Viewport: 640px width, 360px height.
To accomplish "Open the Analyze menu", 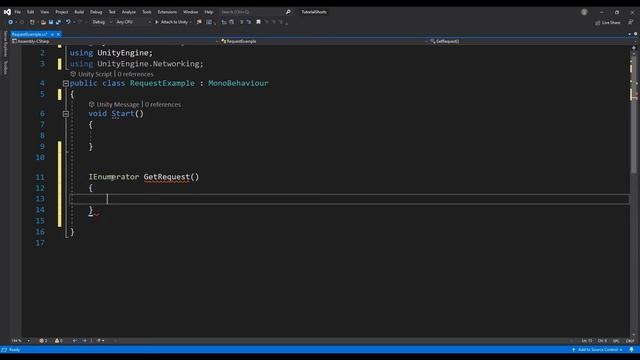I will [129, 12].
